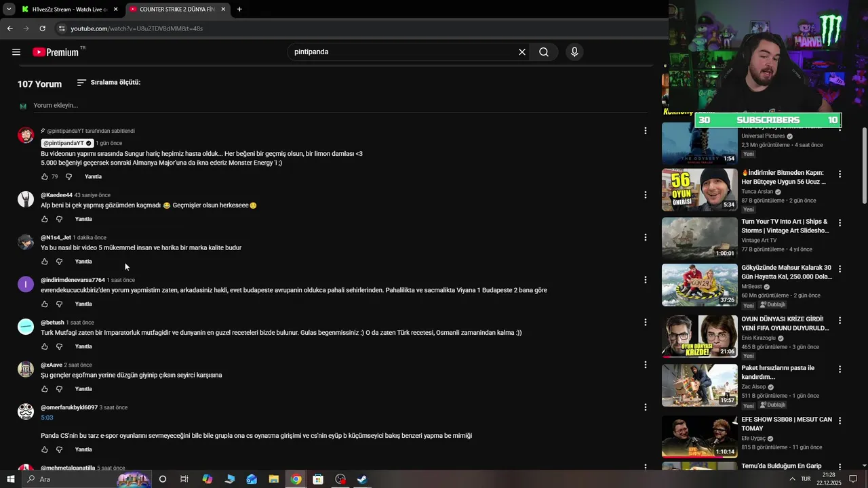The height and width of the screenshot is (488, 868).
Task: Open the @indirimdenevarsa7764 profile avatar
Action: (26, 285)
